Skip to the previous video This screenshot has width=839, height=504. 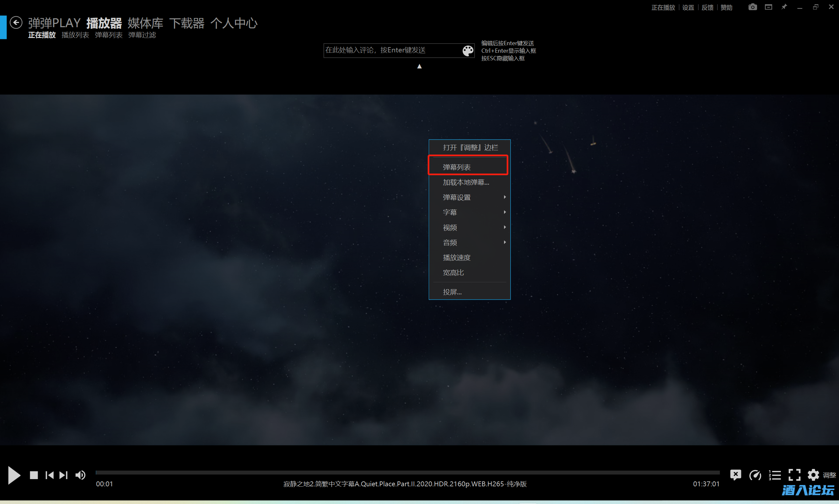49,475
